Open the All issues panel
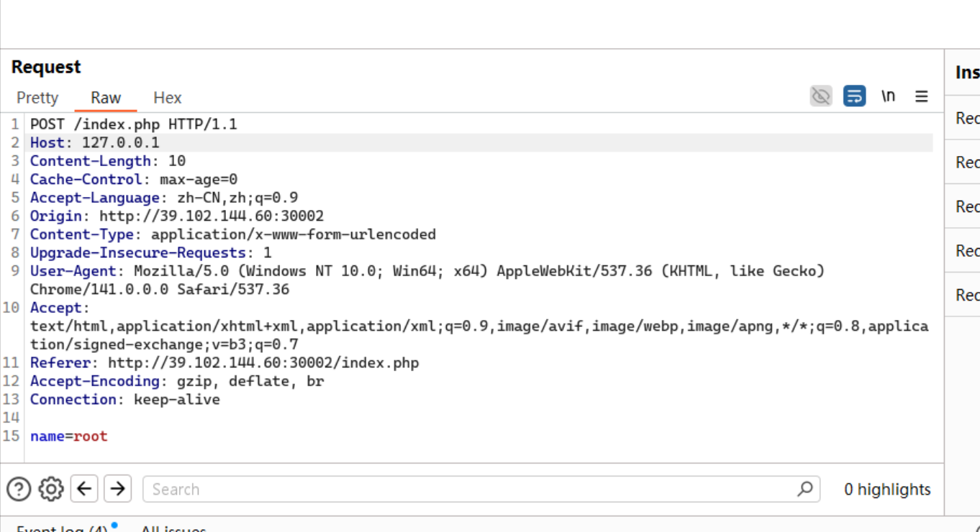 [173, 528]
